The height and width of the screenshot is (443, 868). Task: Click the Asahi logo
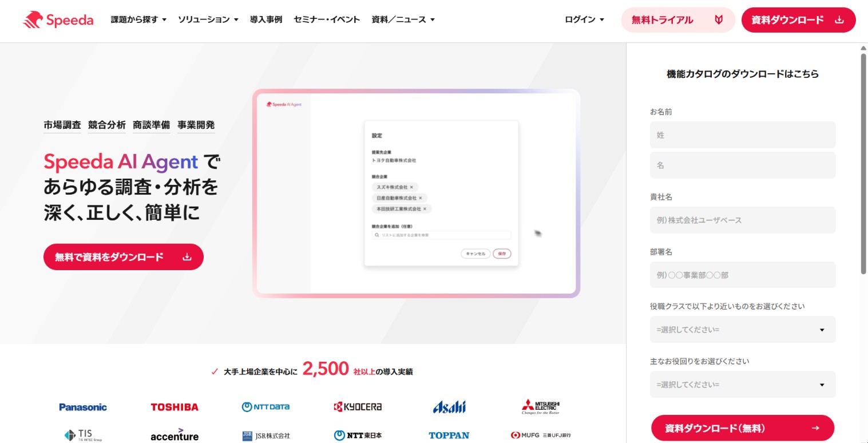click(x=449, y=407)
